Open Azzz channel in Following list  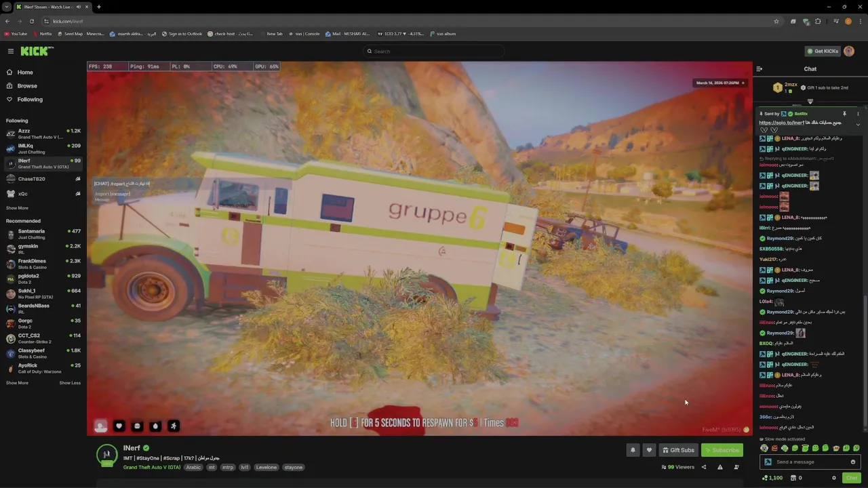click(43, 134)
